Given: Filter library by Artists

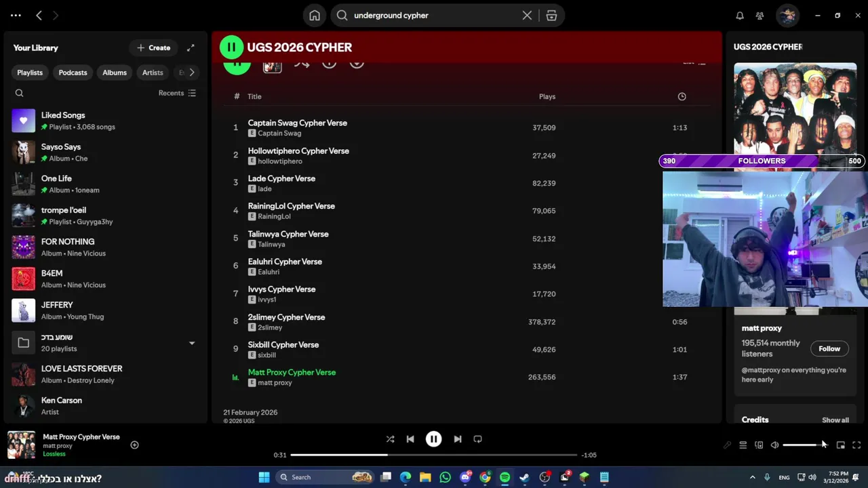Looking at the screenshot, I should (153, 73).
